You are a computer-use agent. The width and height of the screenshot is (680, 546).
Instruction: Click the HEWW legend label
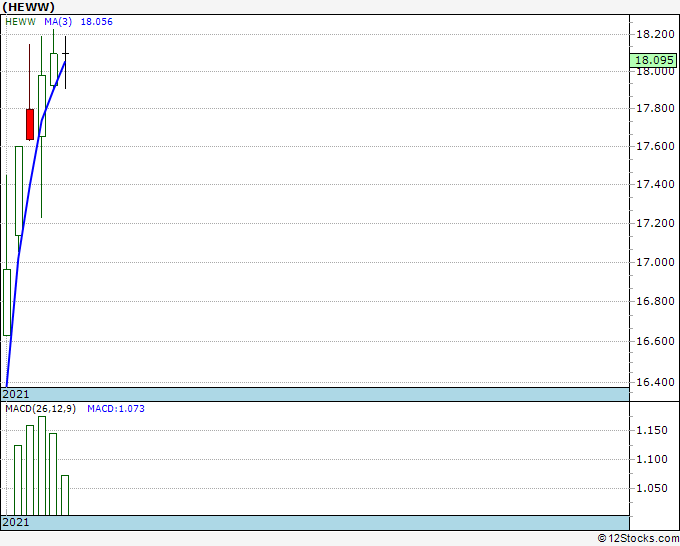(20, 22)
